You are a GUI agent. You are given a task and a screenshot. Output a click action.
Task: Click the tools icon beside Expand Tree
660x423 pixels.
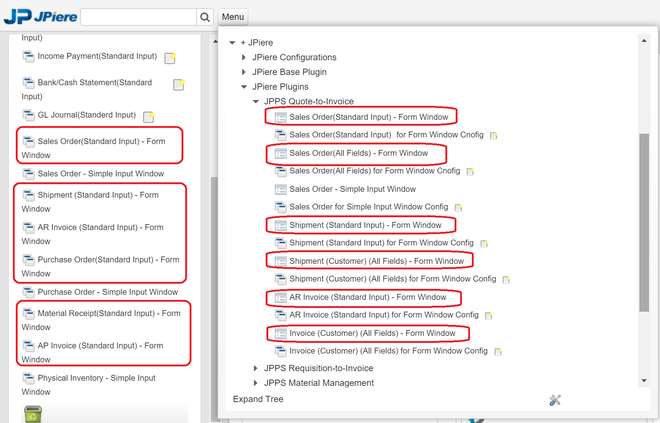[x=555, y=400]
